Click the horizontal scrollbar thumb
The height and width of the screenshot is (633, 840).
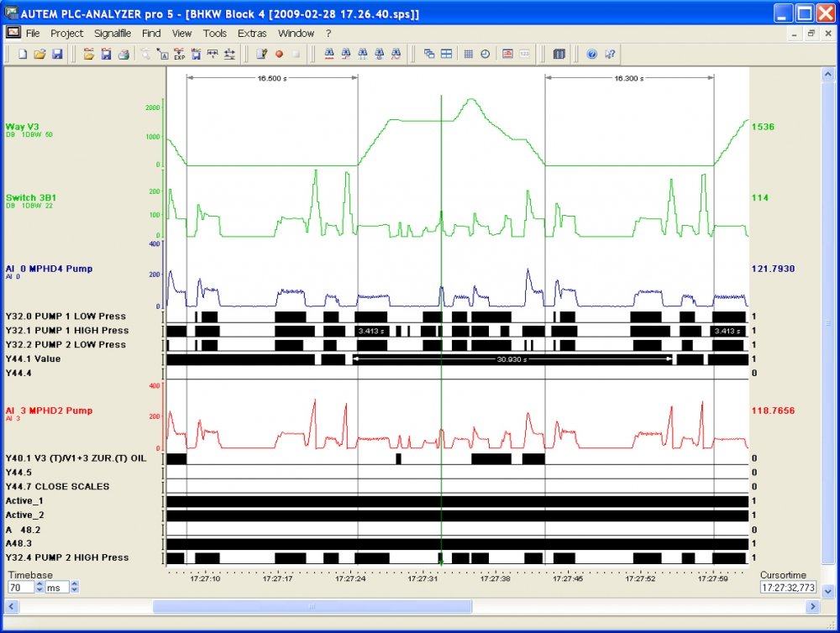(x=312, y=606)
